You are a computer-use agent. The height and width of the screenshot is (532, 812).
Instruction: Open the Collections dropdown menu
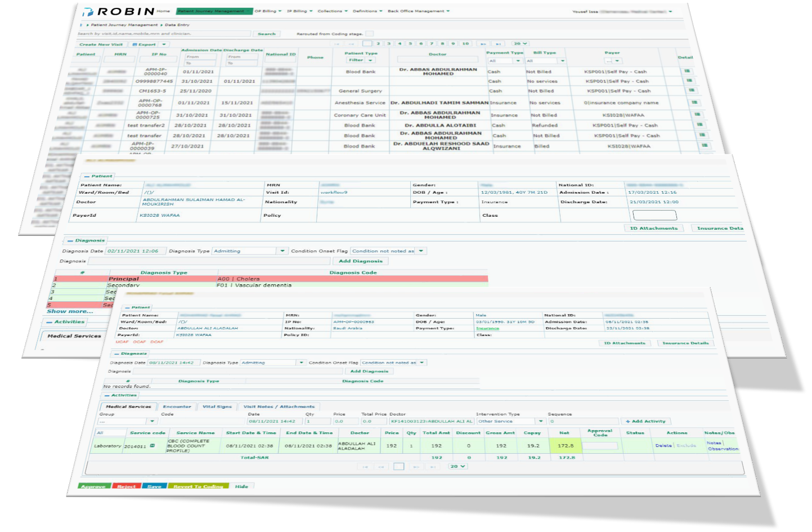click(333, 11)
